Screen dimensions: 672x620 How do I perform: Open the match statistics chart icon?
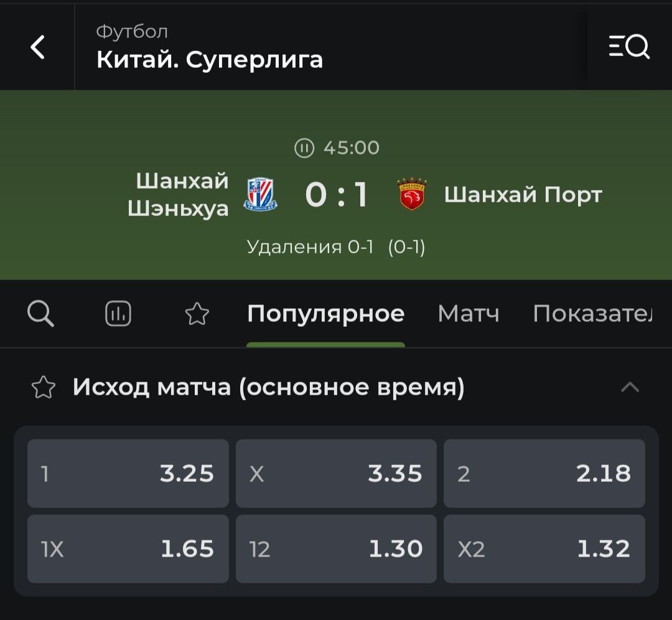[x=118, y=314]
